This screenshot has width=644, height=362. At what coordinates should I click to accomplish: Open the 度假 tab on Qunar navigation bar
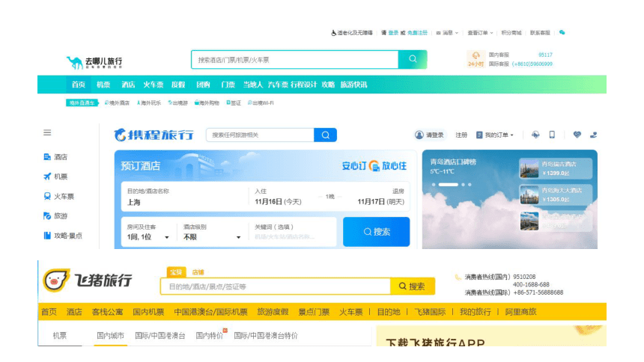pos(177,85)
